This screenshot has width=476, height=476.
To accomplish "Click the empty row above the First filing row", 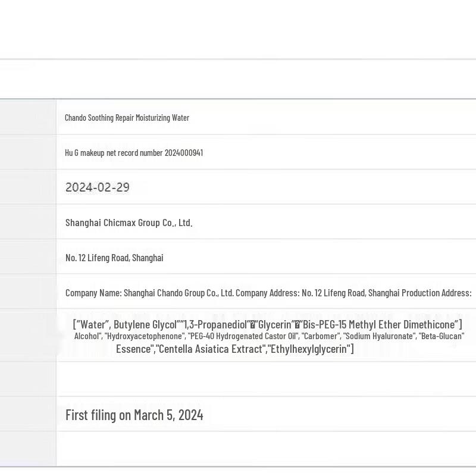I will click(266, 379).
